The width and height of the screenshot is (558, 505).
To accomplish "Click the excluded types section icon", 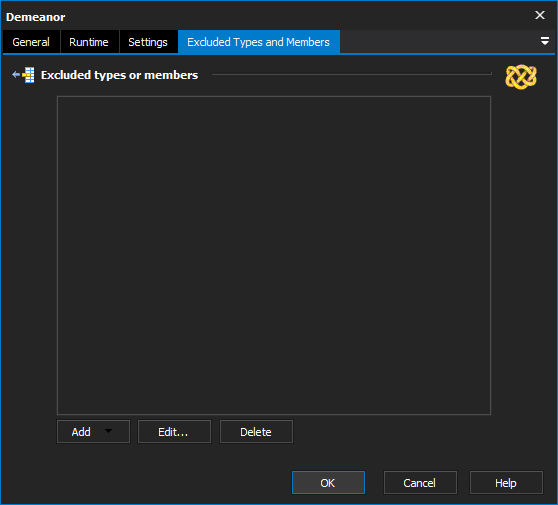I will (x=23, y=75).
